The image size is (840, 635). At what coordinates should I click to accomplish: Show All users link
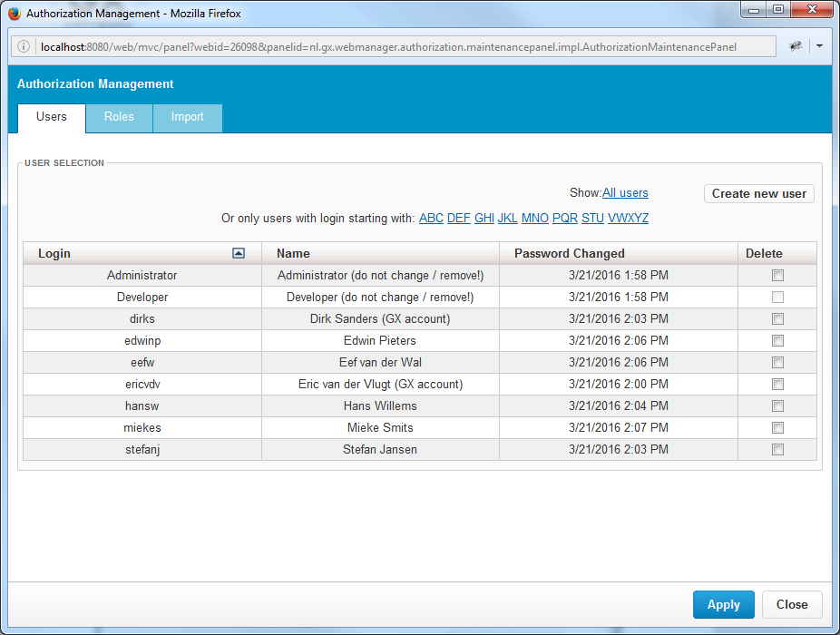coord(625,193)
